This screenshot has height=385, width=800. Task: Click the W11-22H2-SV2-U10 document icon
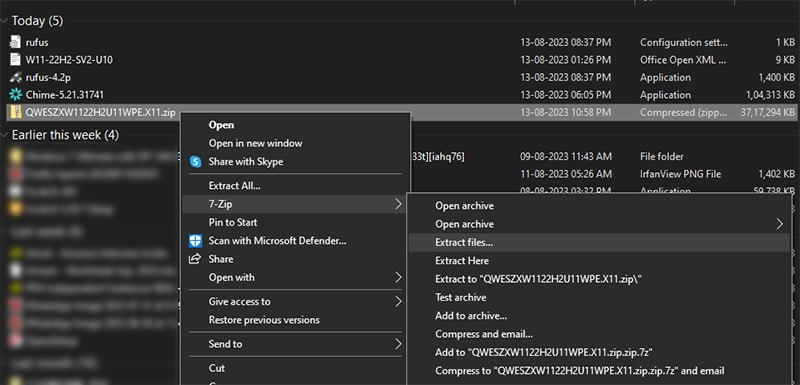(16, 60)
